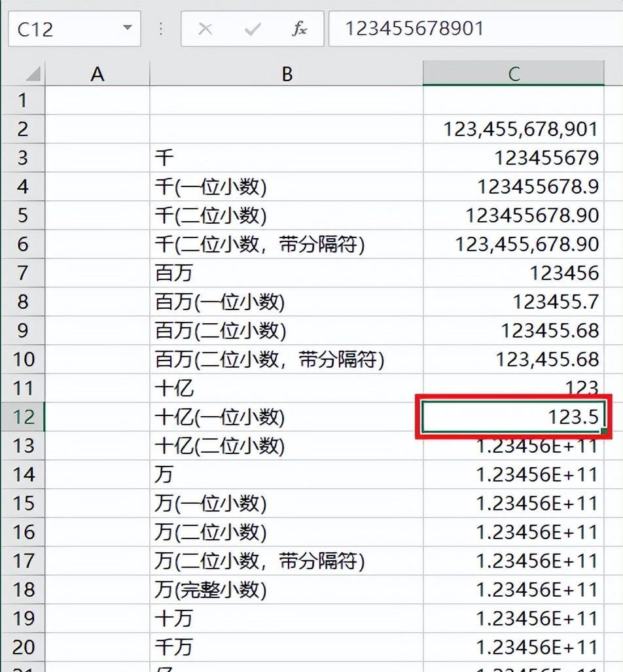This screenshot has height=672, width=623.
Task: Click cell showing 123455.7
Action: [514, 302]
